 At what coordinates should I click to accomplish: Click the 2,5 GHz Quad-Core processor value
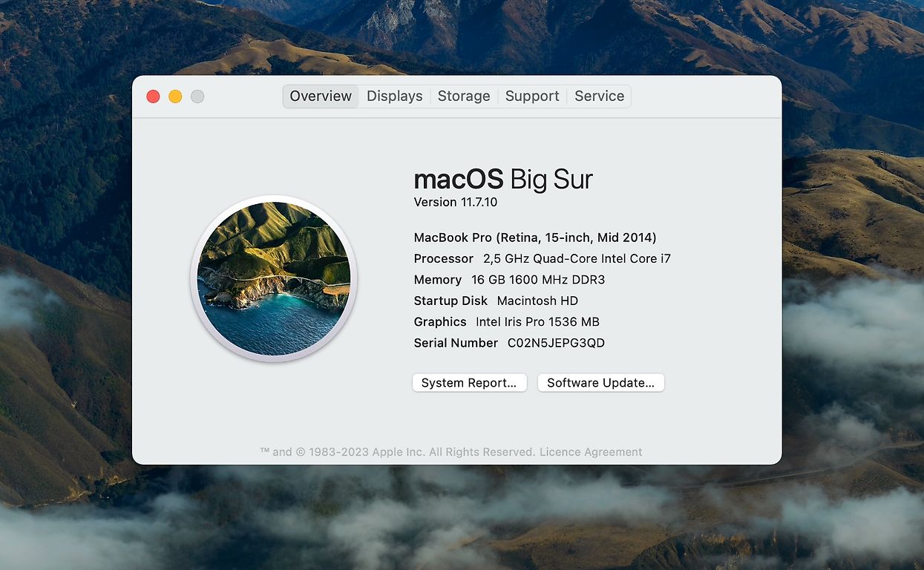coord(577,259)
